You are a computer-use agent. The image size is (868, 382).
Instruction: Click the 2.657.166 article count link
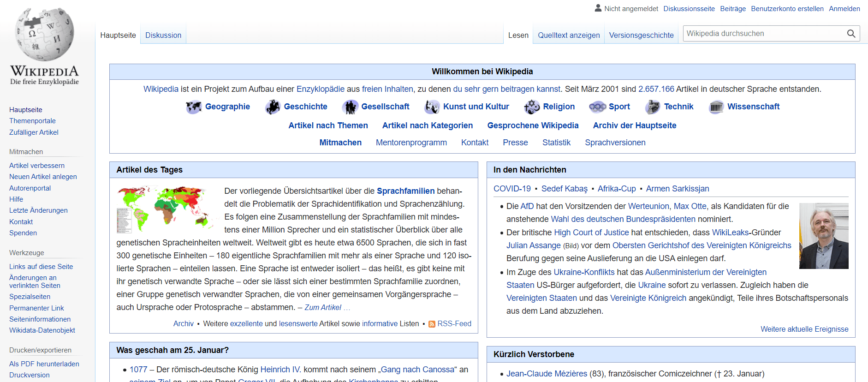click(x=656, y=89)
